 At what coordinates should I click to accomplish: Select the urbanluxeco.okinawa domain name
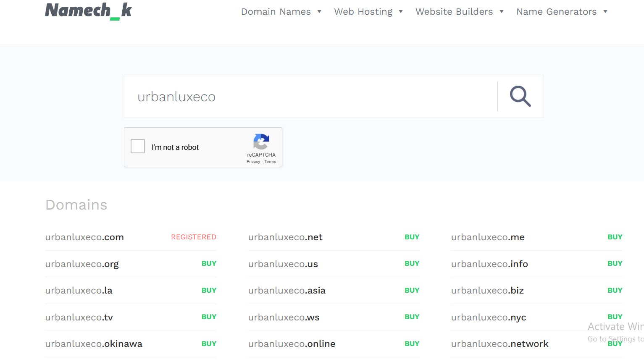[94, 344]
